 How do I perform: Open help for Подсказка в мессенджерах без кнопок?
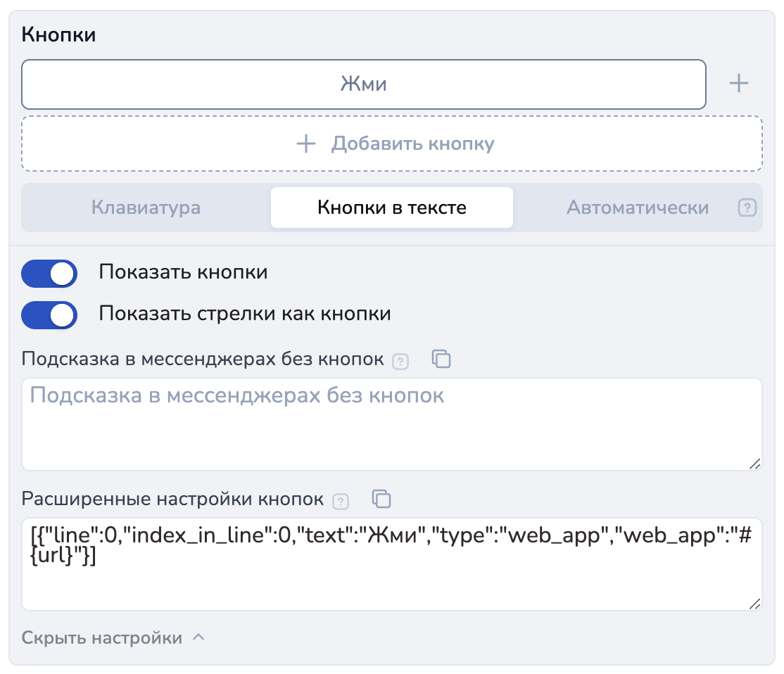[x=400, y=362]
